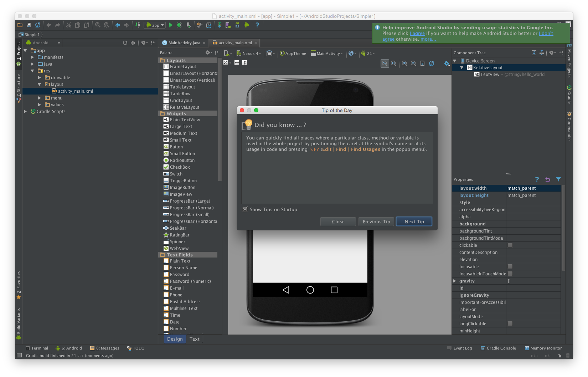Click the Help question mark in toolbar

pyautogui.click(x=257, y=25)
